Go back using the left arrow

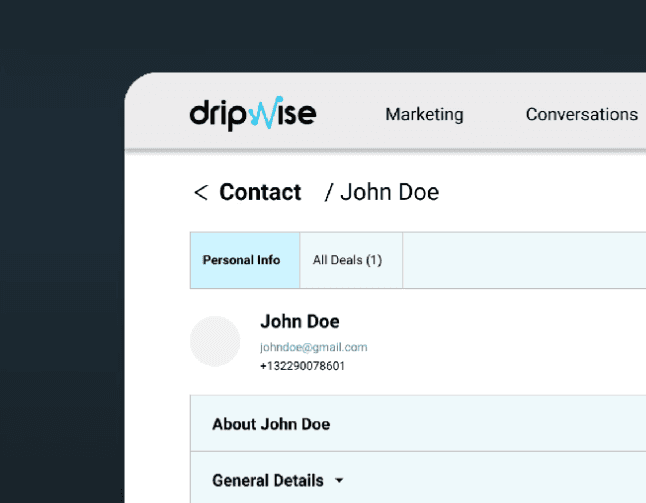(x=201, y=192)
